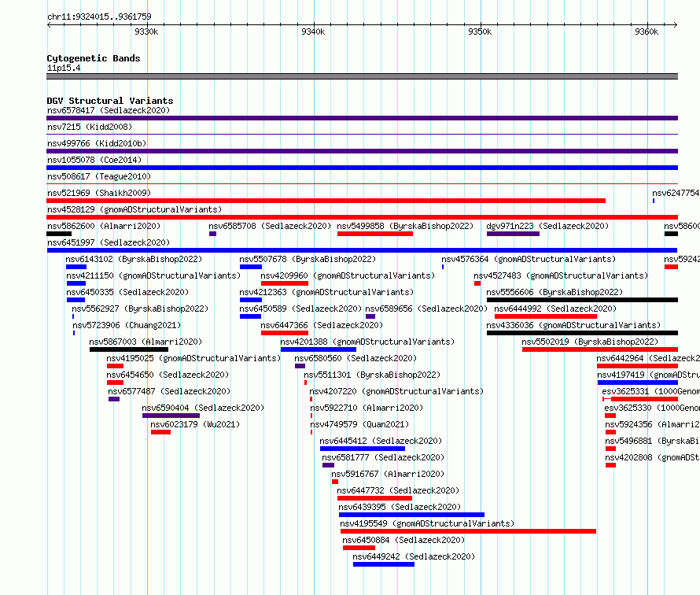This screenshot has height=595, width=700.
Task: Click the nsv5556606 (ByrskaBishop2022) black bar
Action: (x=582, y=300)
